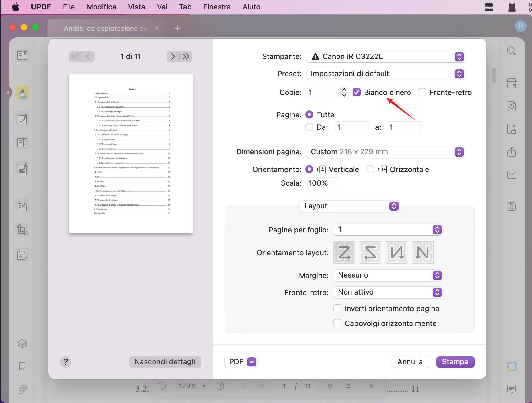Open the Protect PDF lock icon
This screenshot has width=532, height=403.
[x=512, y=129]
